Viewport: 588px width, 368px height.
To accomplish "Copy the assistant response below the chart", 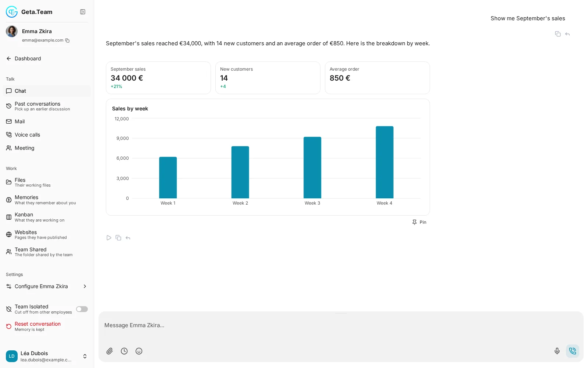I will (x=118, y=238).
